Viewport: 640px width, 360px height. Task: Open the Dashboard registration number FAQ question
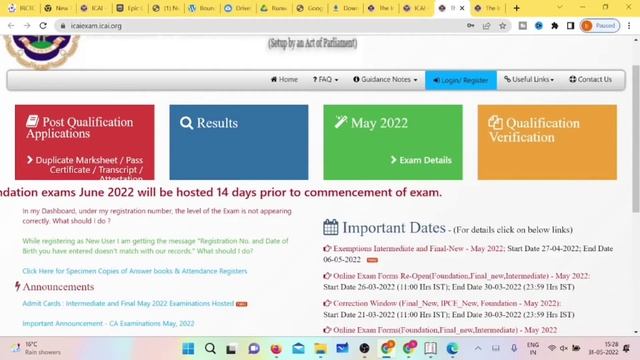click(x=157, y=216)
